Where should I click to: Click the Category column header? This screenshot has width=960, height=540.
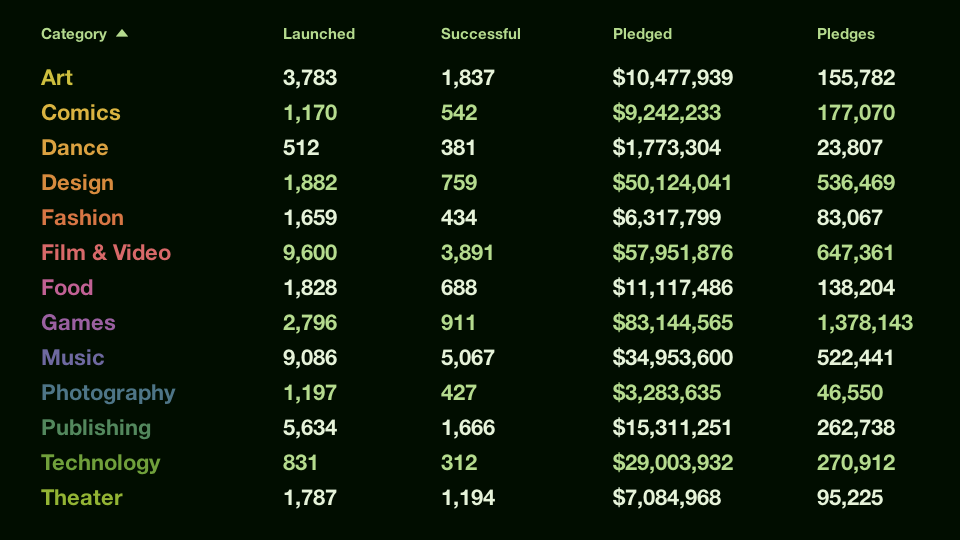[74, 34]
